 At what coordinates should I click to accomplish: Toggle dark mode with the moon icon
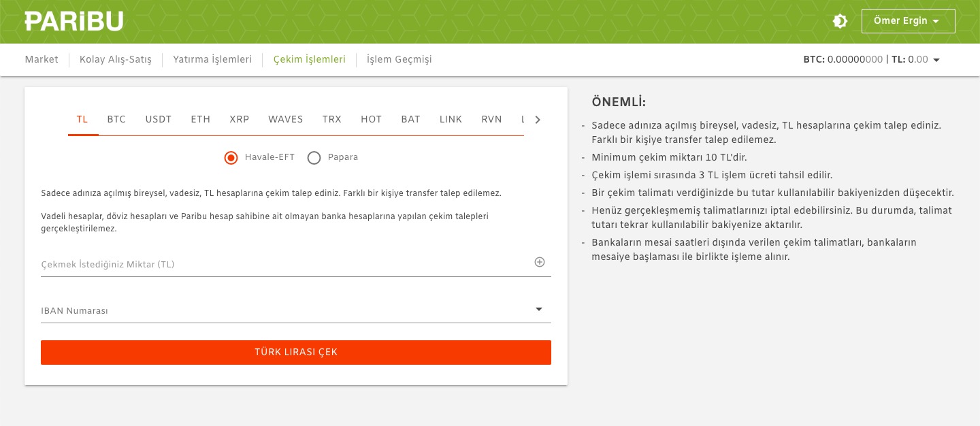(840, 21)
